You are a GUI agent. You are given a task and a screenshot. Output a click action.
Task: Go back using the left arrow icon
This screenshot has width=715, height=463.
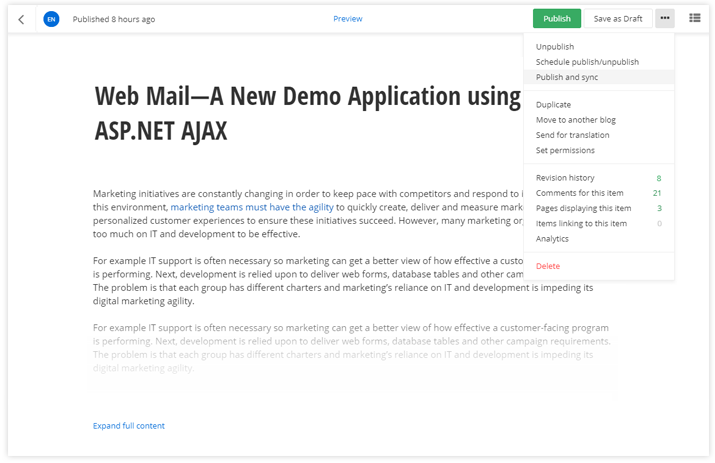(21, 19)
